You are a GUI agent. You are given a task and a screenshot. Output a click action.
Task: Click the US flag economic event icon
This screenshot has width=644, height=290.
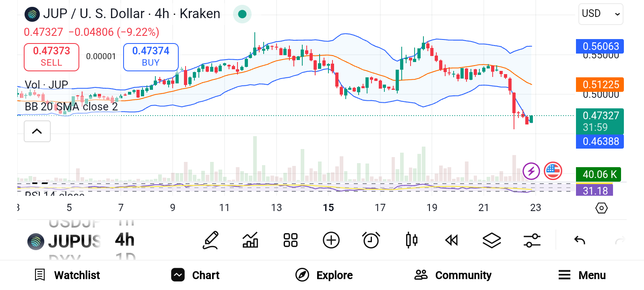pyautogui.click(x=553, y=171)
